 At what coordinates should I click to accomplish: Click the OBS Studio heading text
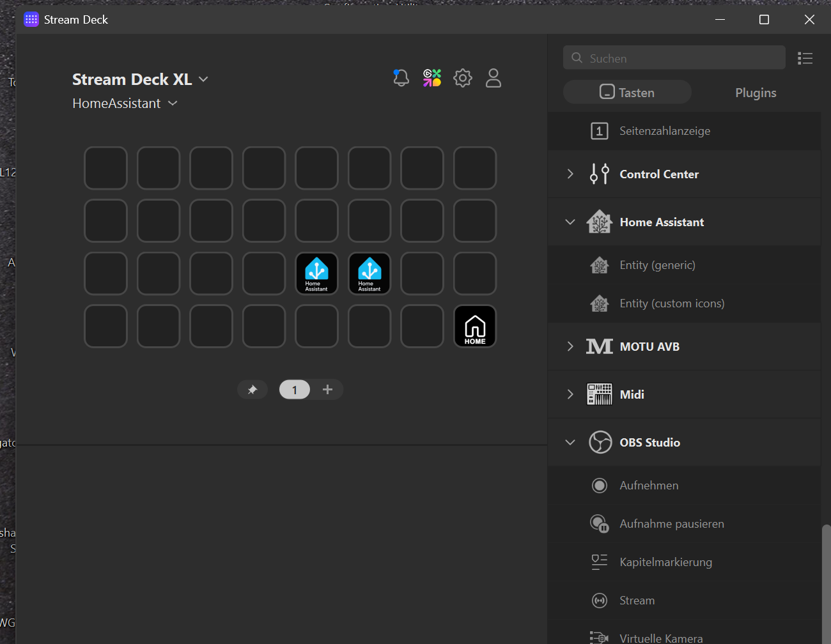pos(649,442)
